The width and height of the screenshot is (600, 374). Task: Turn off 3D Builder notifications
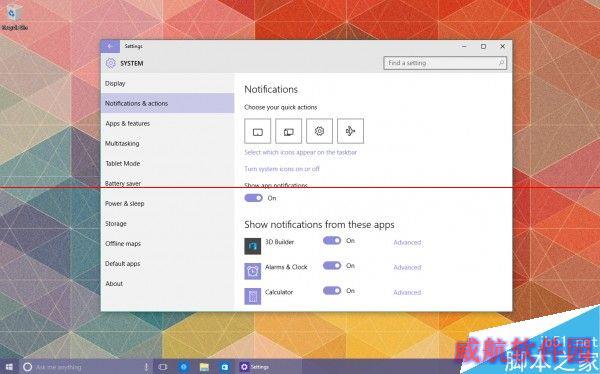point(332,240)
